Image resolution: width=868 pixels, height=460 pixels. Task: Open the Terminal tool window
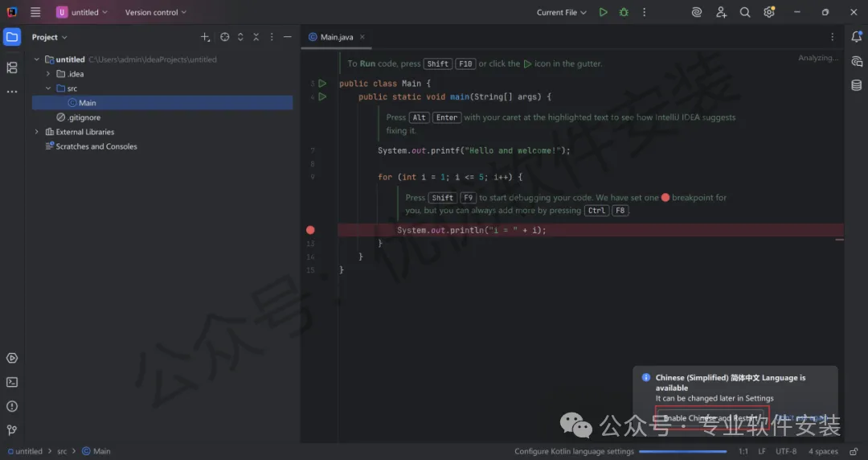[x=11, y=383]
